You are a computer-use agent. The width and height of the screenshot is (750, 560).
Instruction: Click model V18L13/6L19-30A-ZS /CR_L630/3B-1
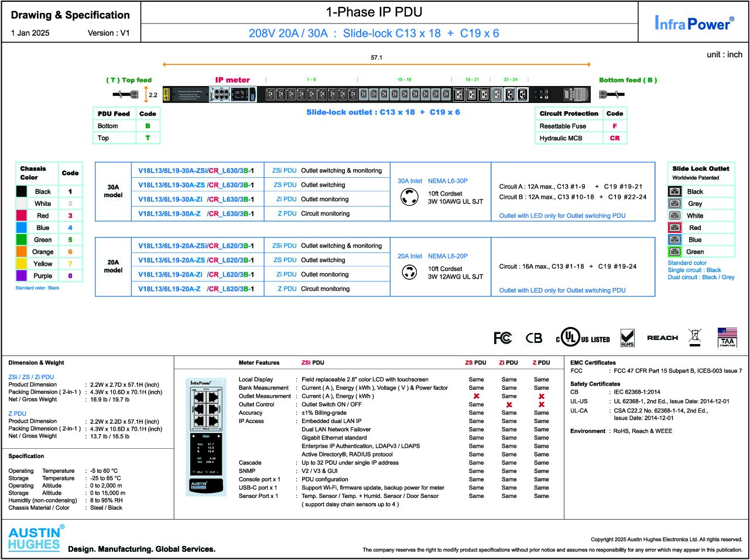(x=196, y=185)
